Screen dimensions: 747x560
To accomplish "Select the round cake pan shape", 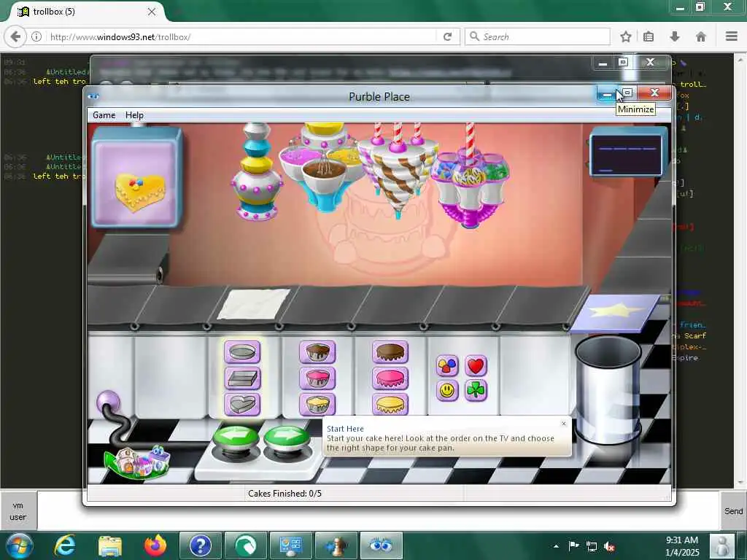I will tap(242, 352).
